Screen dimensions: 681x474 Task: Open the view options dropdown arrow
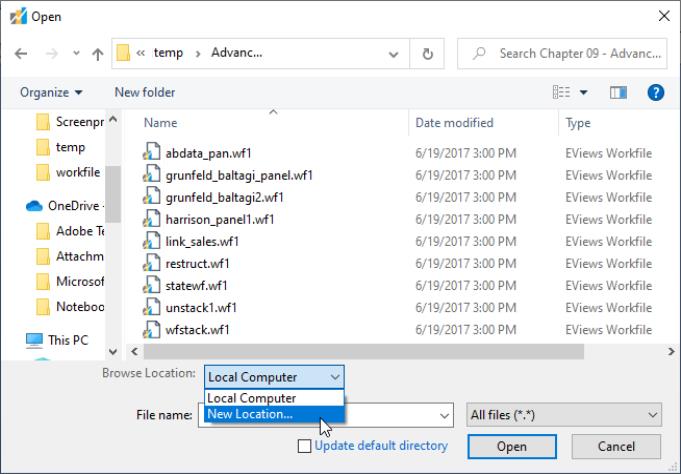coord(584,93)
